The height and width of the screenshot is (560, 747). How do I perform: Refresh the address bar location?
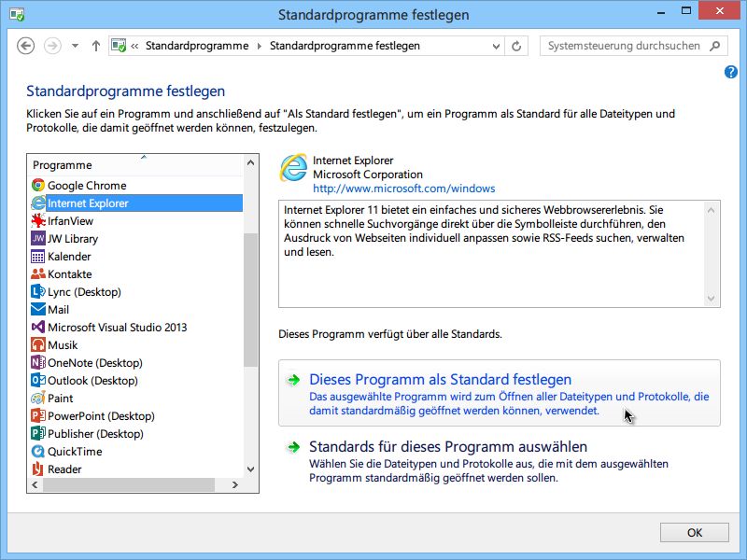tap(516, 46)
